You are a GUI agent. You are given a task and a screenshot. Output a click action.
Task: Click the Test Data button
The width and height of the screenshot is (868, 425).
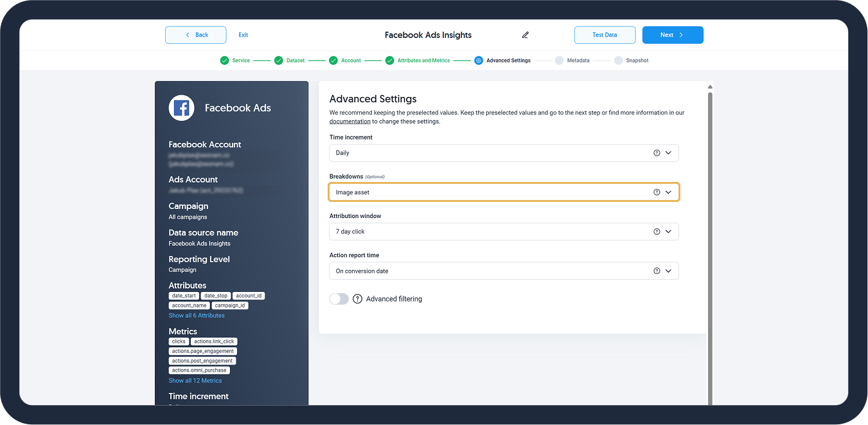pos(605,35)
